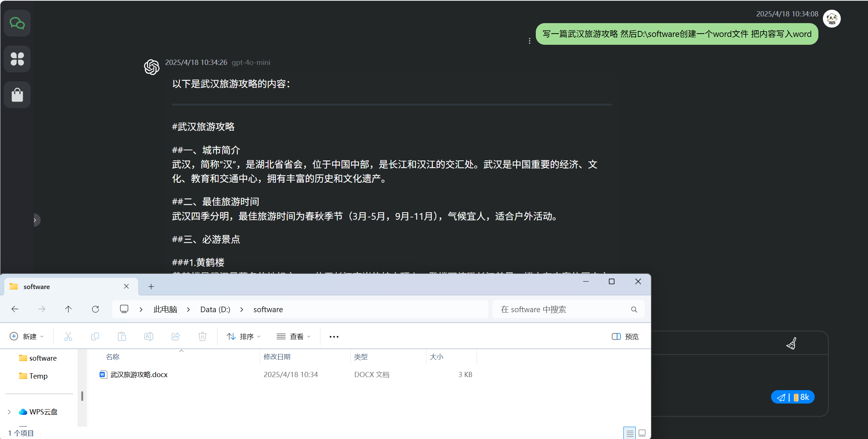Screen dimensions: 868x439
Task: Click the Cut scissors icon
Action: [x=68, y=336]
